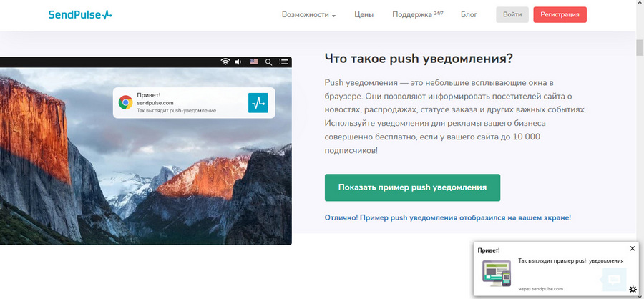Click the blue SendPulse pulse icon in demo
Image resolution: width=644 pixels, height=299 pixels.
(258, 102)
